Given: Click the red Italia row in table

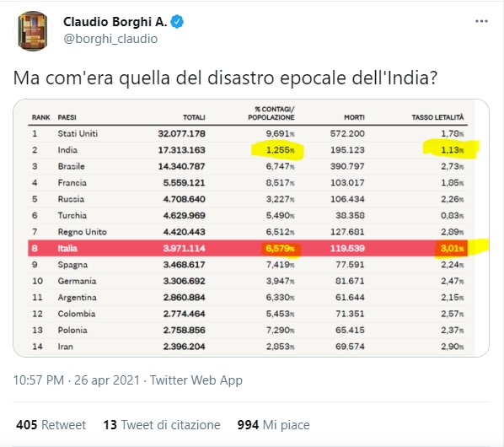Looking at the screenshot, I should 248,248.
